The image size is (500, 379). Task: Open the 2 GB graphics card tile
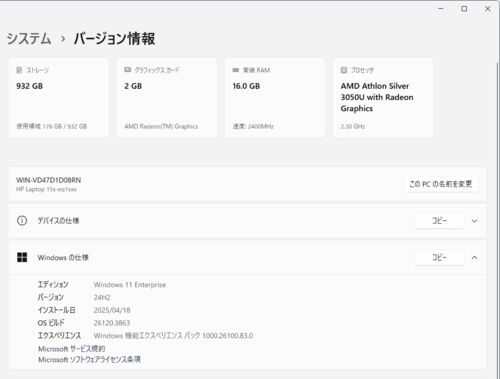[167, 98]
